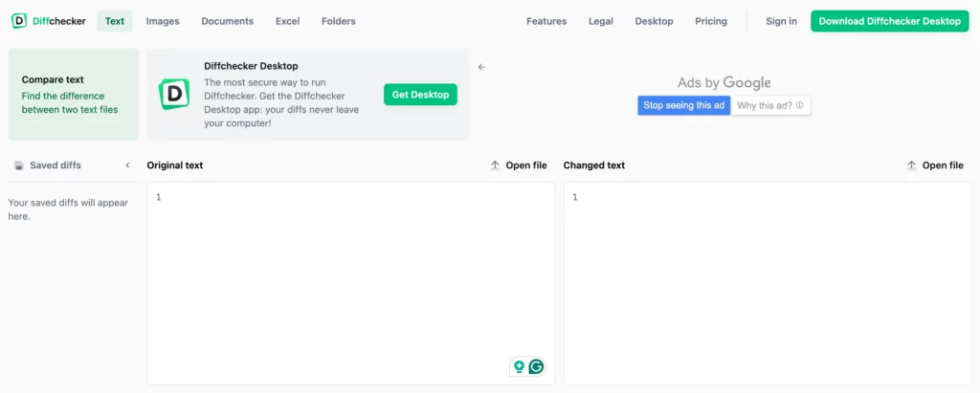This screenshot has height=393, width=980.
Task: Click Download Diffchecker Desktop button
Action: [x=889, y=21]
